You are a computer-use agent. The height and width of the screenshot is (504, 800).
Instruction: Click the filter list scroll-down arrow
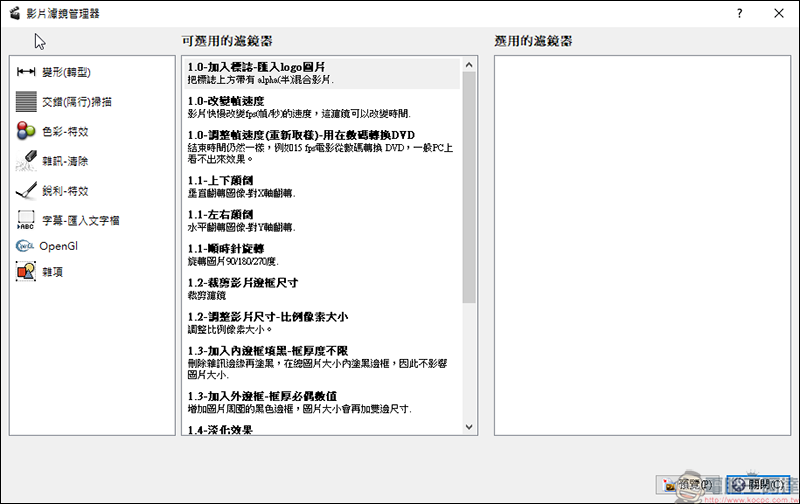click(x=469, y=427)
